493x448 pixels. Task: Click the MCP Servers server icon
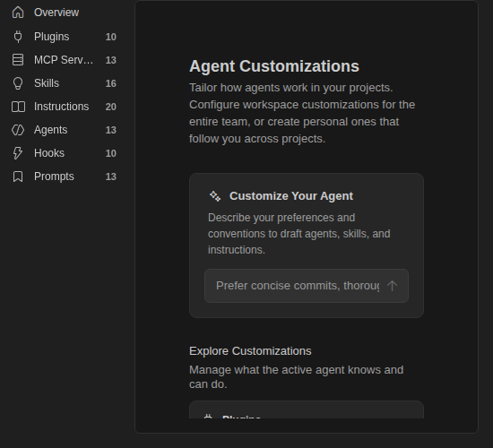pos(18,60)
